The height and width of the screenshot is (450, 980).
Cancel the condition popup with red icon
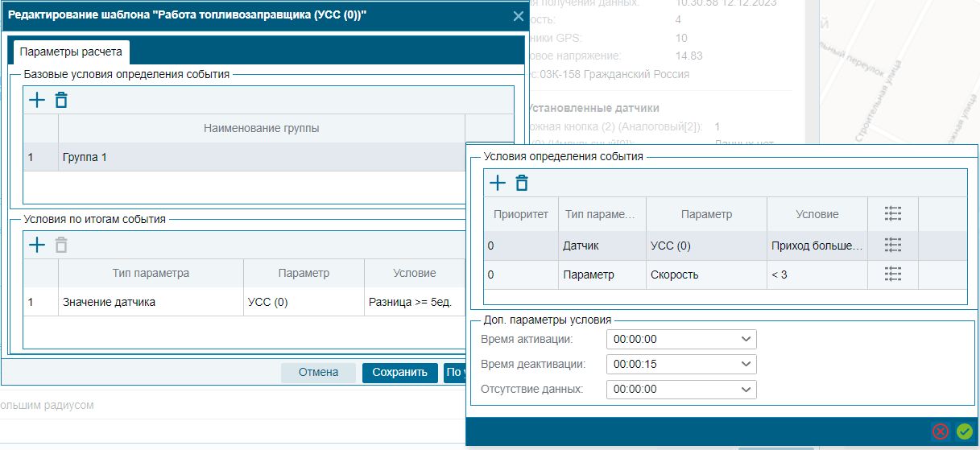point(940,431)
